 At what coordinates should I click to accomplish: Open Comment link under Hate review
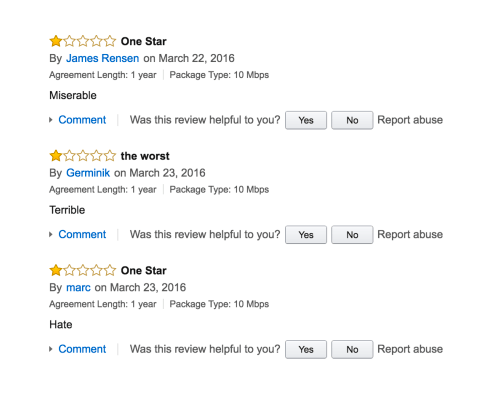pos(82,349)
